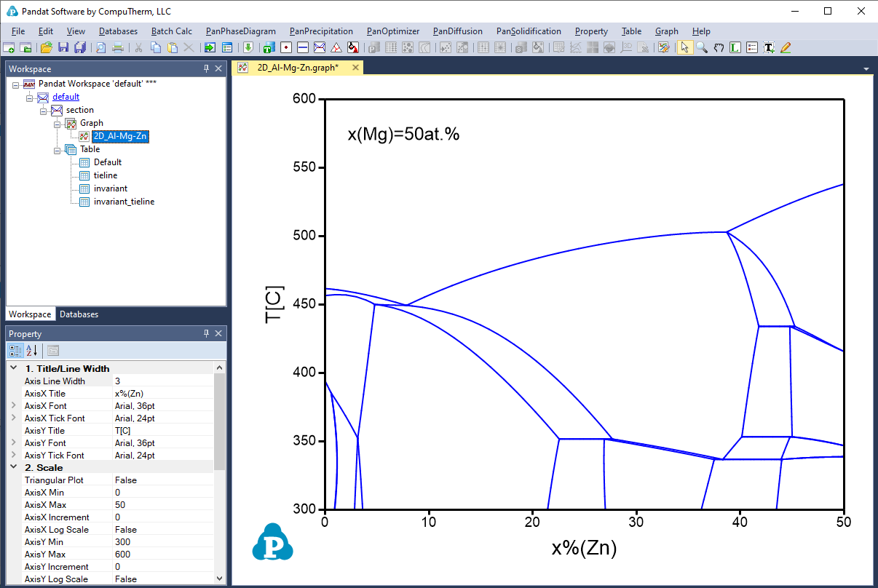Pin the Workspace panel
Screen dimensions: 878x588
pyautogui.click(x=206, y=68)
